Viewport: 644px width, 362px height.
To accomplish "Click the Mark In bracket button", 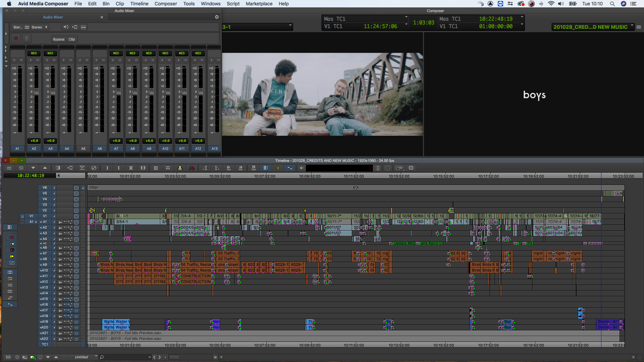I will pyautogui.click(x=107, y=168).
